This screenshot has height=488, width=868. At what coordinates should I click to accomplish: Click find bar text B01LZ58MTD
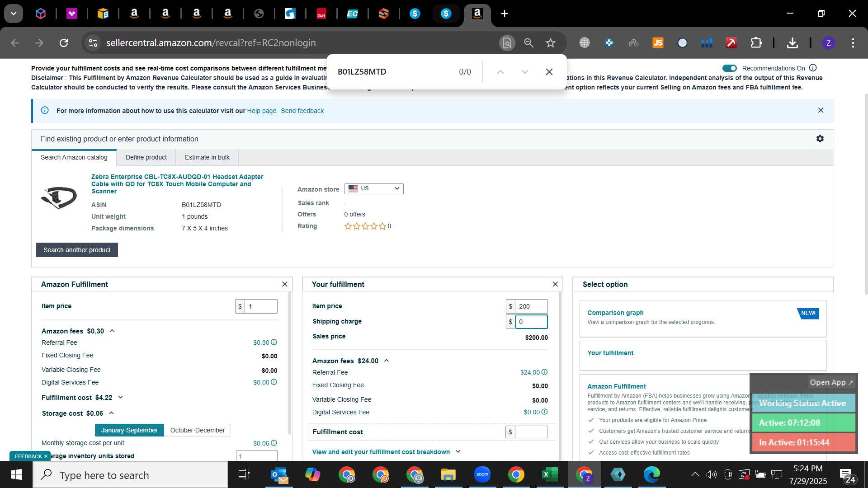(x=362, y=72)
